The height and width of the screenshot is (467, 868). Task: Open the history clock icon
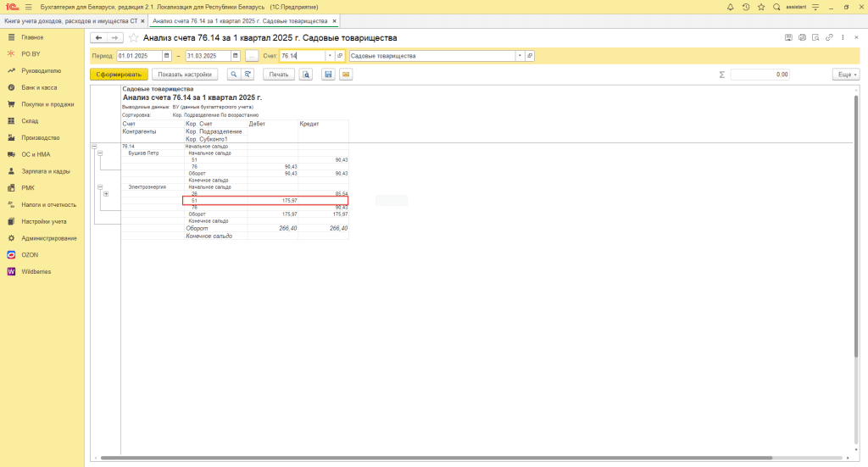[746, 7]
